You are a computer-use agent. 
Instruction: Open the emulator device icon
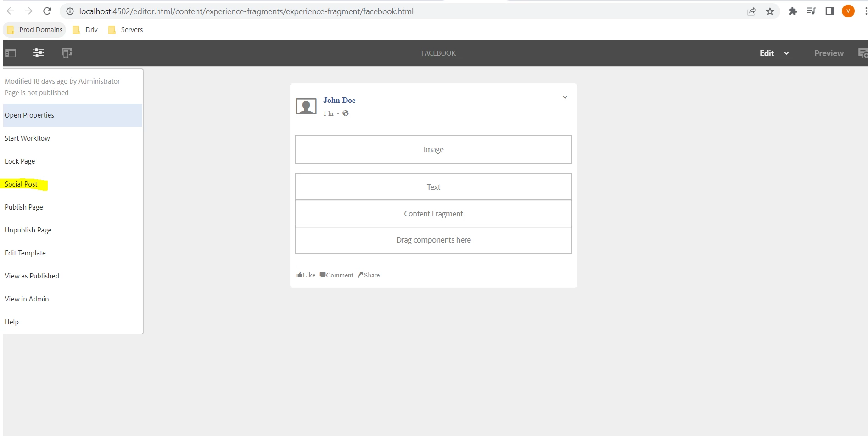point(67,53)
